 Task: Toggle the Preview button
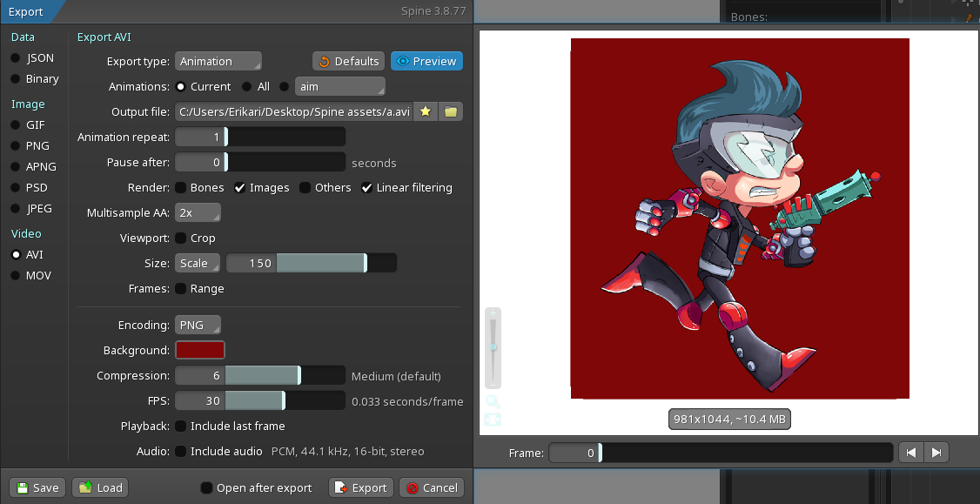pos(426,61)
